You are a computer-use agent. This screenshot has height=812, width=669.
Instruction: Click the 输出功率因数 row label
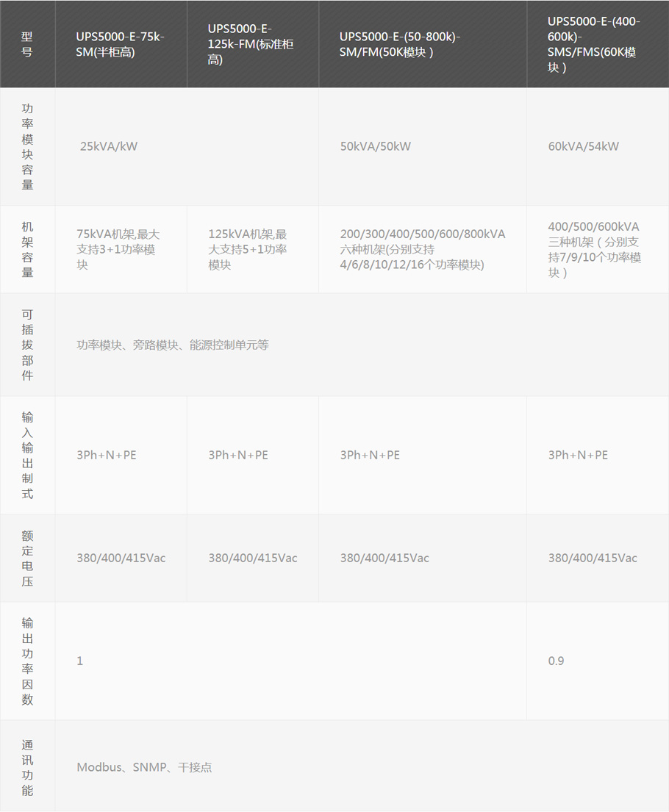(x=27, y=661)
